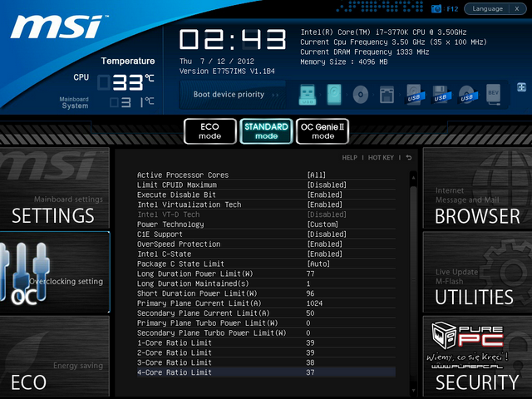Open the BROWSER section
Viewport: 532px width, 399px height.
(477, 188)
